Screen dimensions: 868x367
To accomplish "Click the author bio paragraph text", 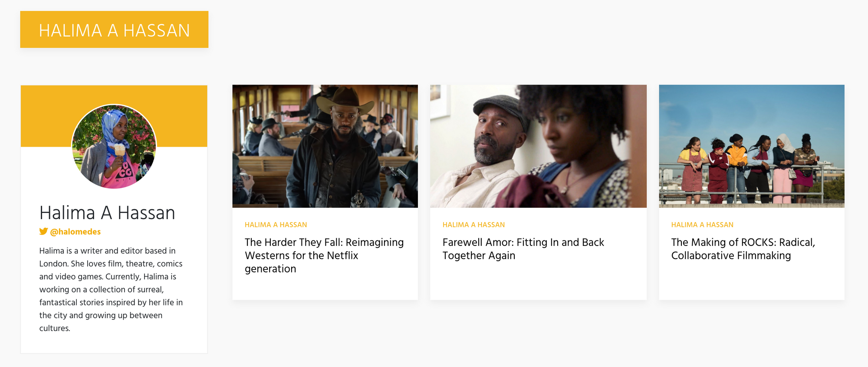I will pos(111,289).
